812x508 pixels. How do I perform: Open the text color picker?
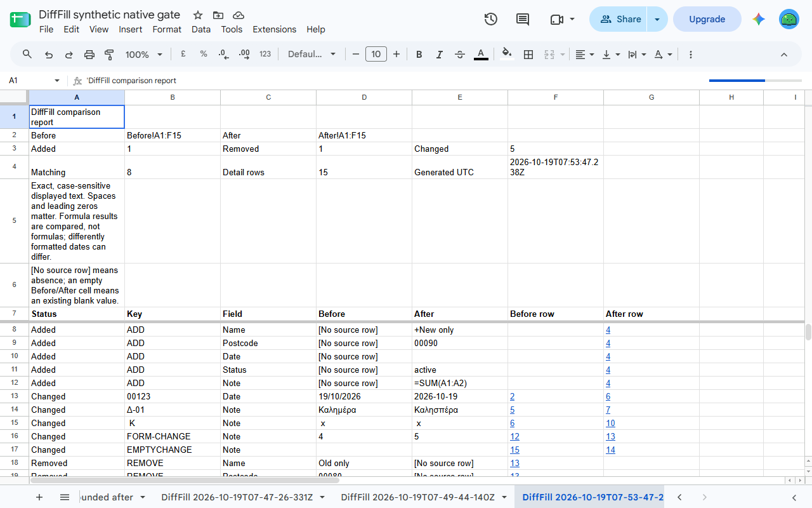(481, 55)
